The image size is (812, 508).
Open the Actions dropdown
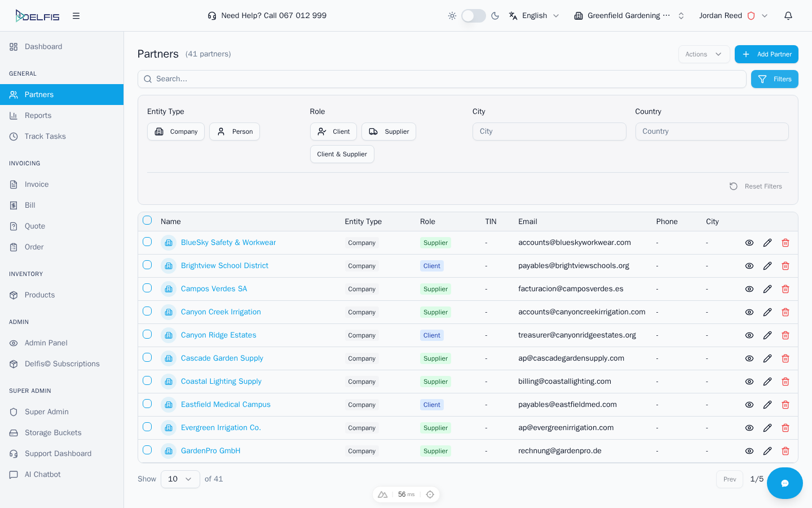click(x=703, y=54)
